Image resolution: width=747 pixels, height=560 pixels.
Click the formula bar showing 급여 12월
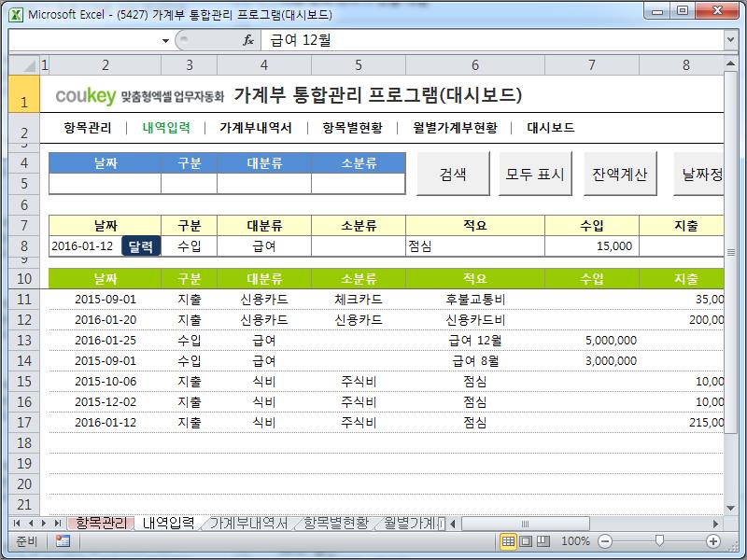coord(492,40)
